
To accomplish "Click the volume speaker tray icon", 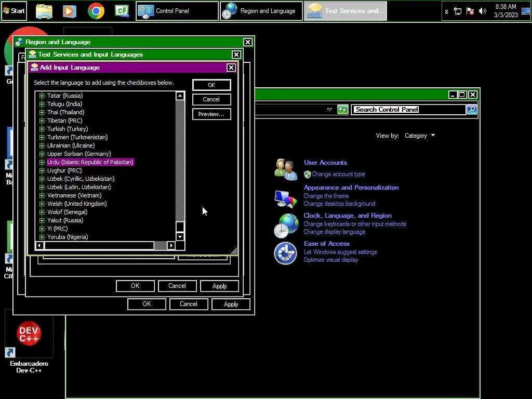I will 482,11.
